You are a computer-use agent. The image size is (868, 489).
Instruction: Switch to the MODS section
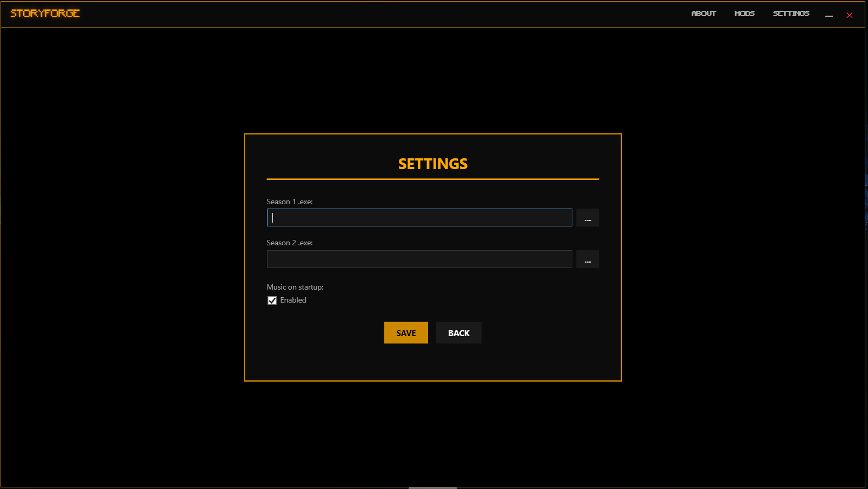click(x=744, y=14)
